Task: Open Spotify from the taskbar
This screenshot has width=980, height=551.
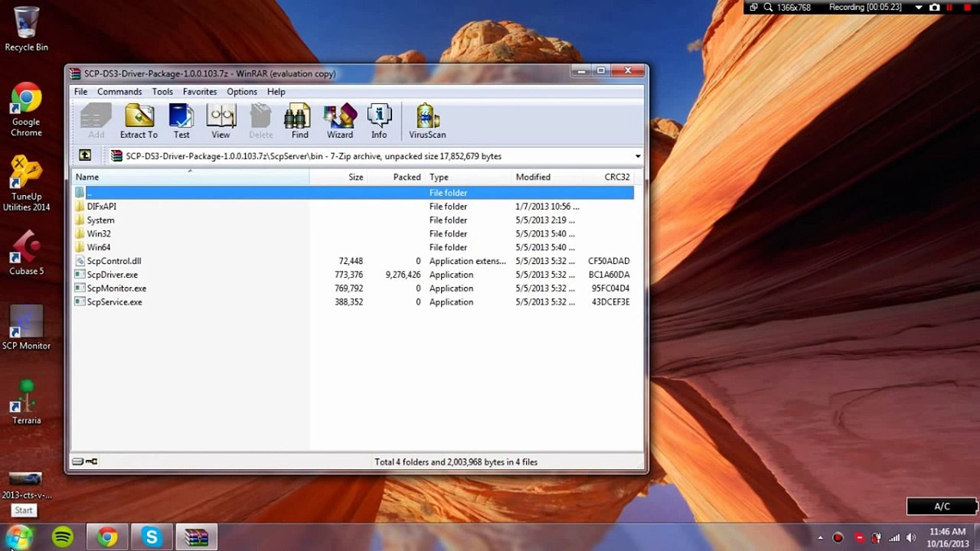Action: click(63, 537)
